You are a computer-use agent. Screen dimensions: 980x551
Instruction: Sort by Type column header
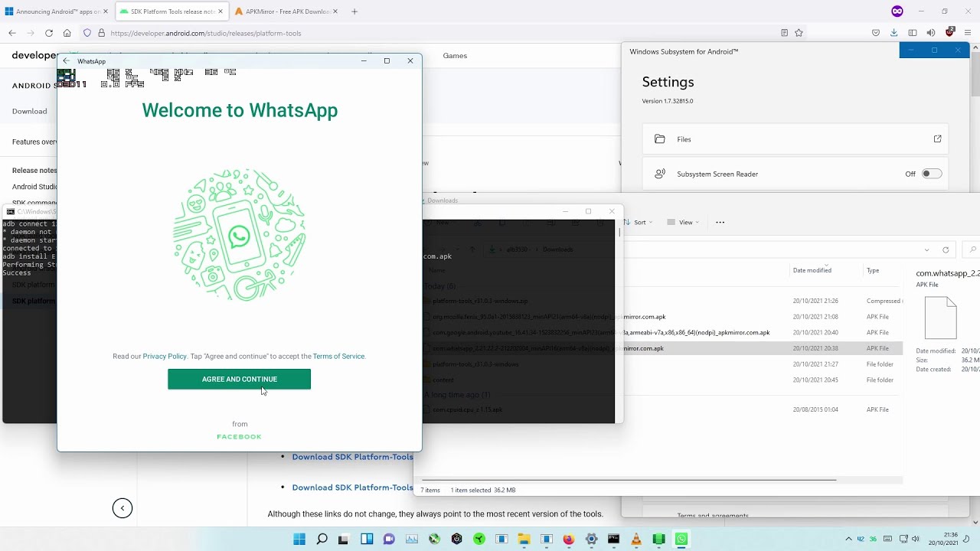(x=873, y=270)
